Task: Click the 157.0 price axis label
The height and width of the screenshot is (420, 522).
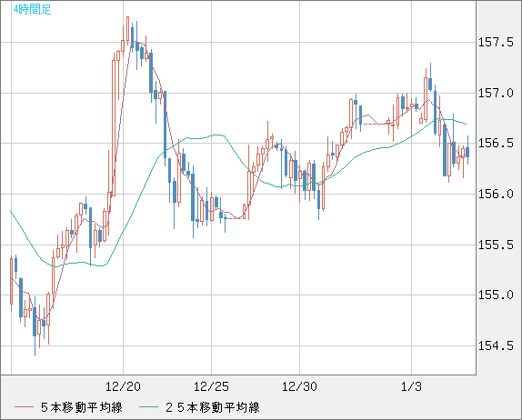Action: [496, 93]
